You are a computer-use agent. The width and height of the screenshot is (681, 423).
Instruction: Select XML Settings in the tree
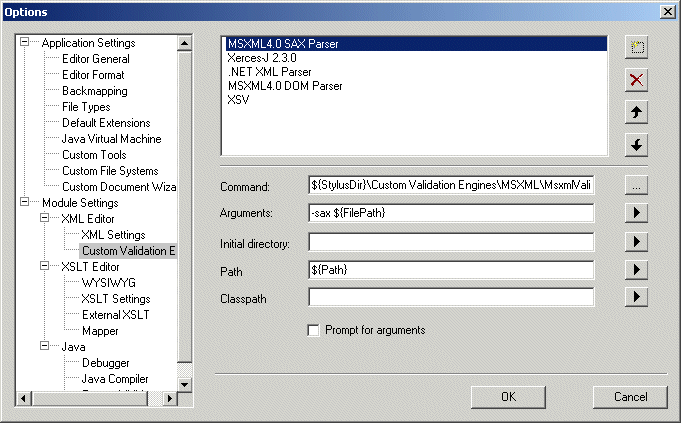pyautogui.click(x=113, y=235)
